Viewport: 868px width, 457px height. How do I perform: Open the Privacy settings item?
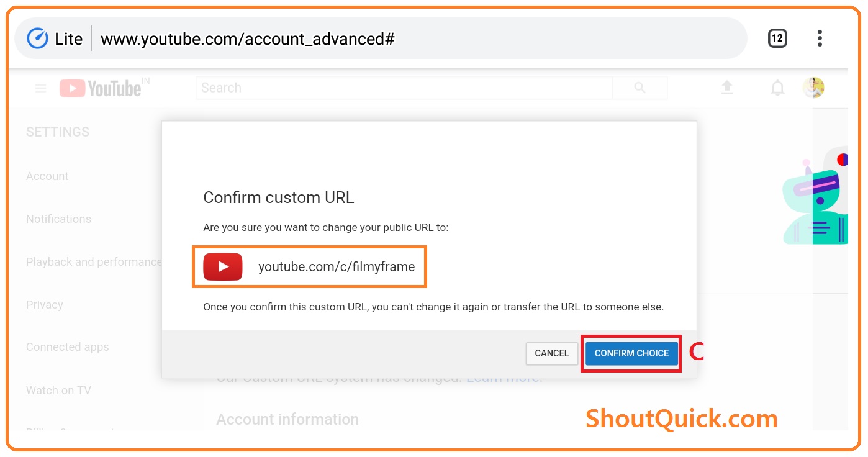(x=45, y=305)
